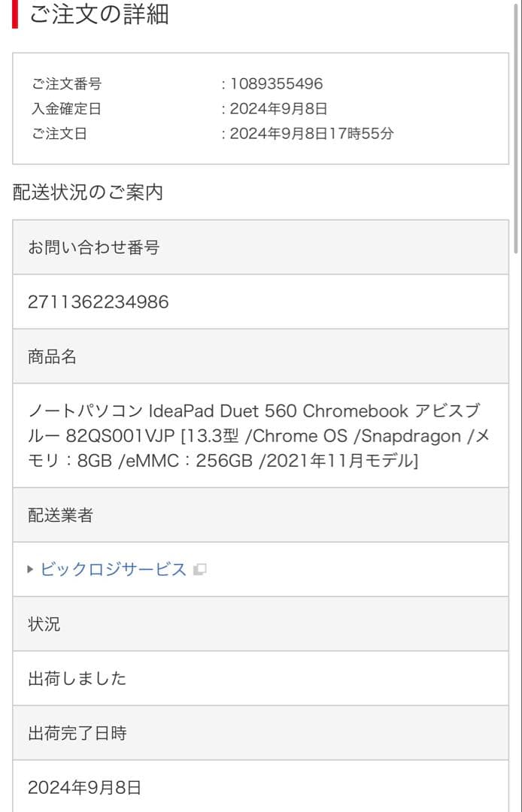Select the 出荷しました status text
Image resolution: width=522 pixels, height=812 pixels.
click(77, 678)
